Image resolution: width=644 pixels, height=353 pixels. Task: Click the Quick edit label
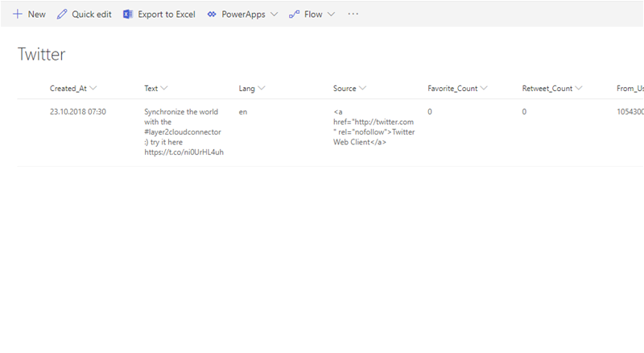click(x=92, y=15)
